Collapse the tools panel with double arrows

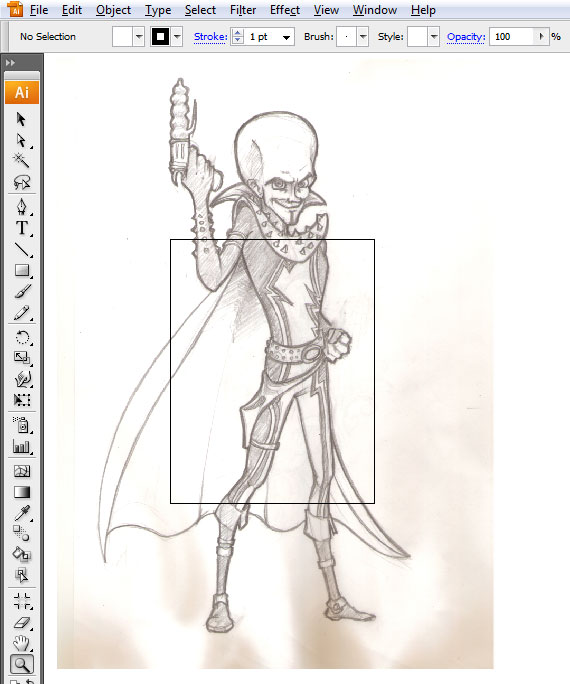pos(10,63)
